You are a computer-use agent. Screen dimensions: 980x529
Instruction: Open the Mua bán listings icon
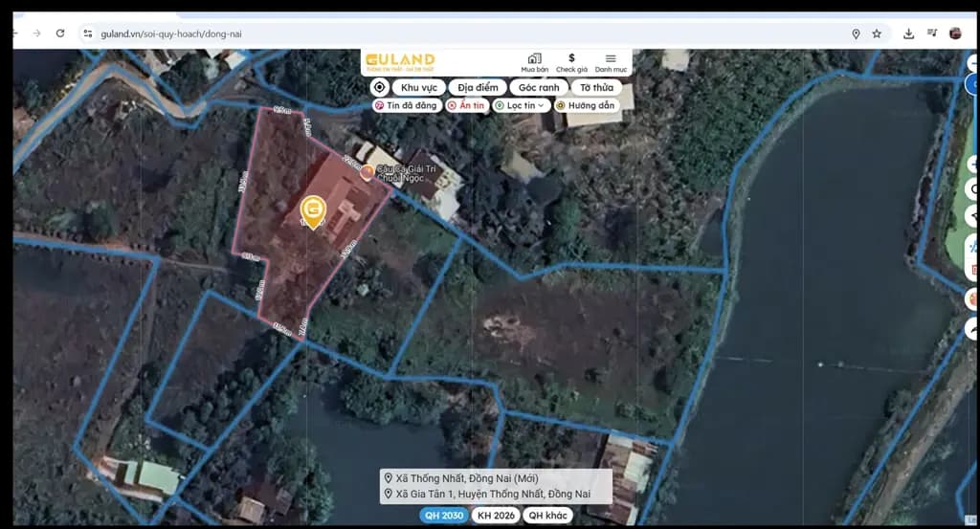point(534,62)
